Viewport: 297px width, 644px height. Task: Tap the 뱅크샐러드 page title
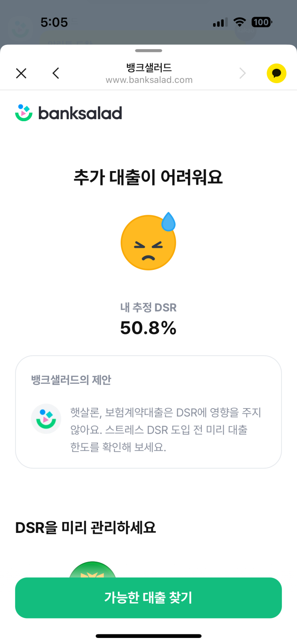[149, 67]
